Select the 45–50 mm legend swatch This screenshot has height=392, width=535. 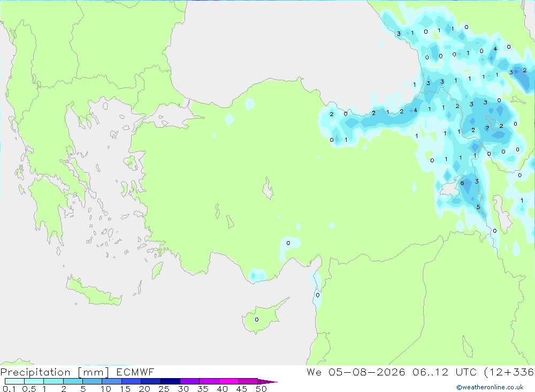[x=248, y=381]
